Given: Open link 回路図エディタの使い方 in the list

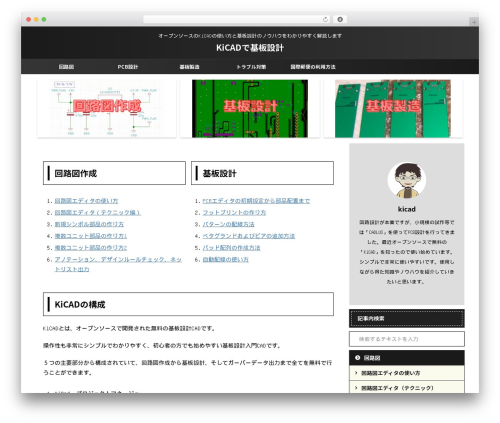Looking at the screenshot, I should (86, 201).
